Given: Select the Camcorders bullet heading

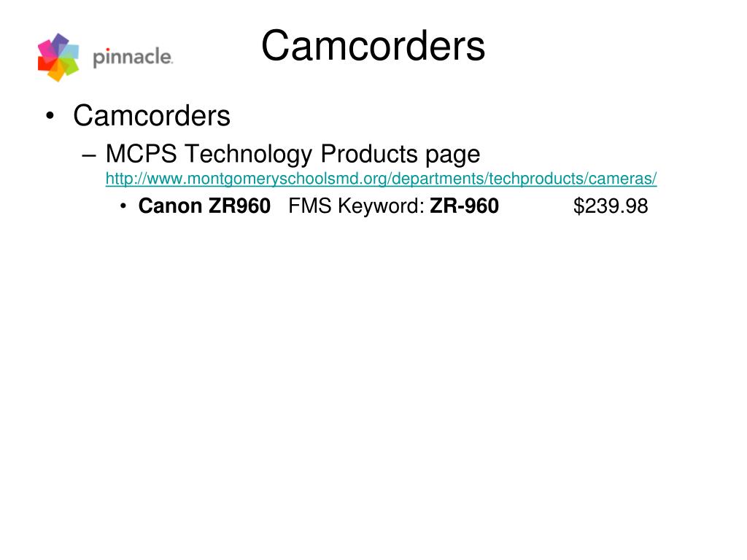Looking at the screenshot, I should coord(152,115).
